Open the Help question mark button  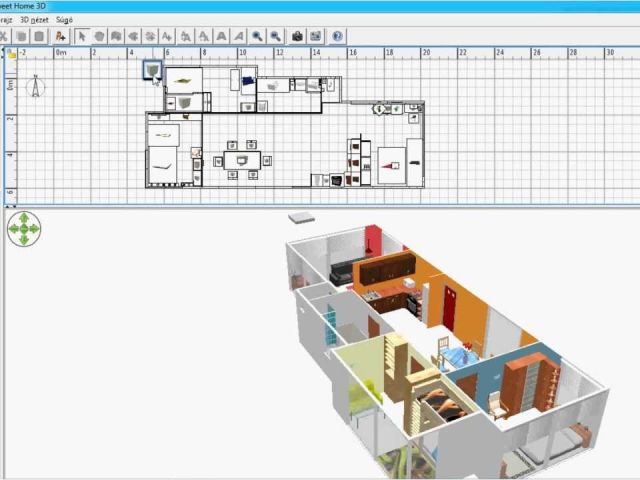pos(337,36)
